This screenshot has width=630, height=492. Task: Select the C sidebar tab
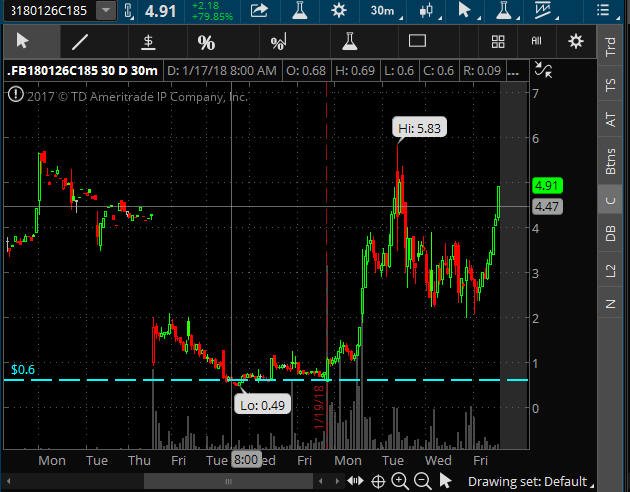pos(610,200)
